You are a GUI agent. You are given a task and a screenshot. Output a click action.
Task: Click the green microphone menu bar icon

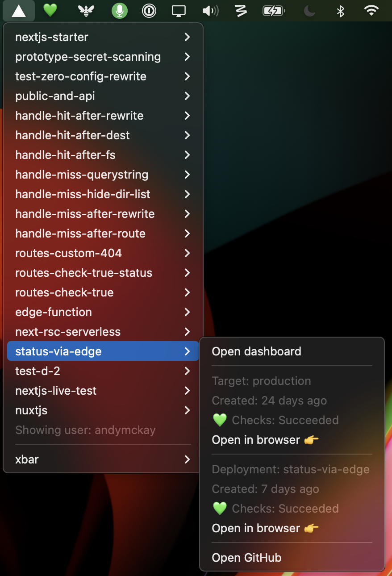(x=119, y=11)
